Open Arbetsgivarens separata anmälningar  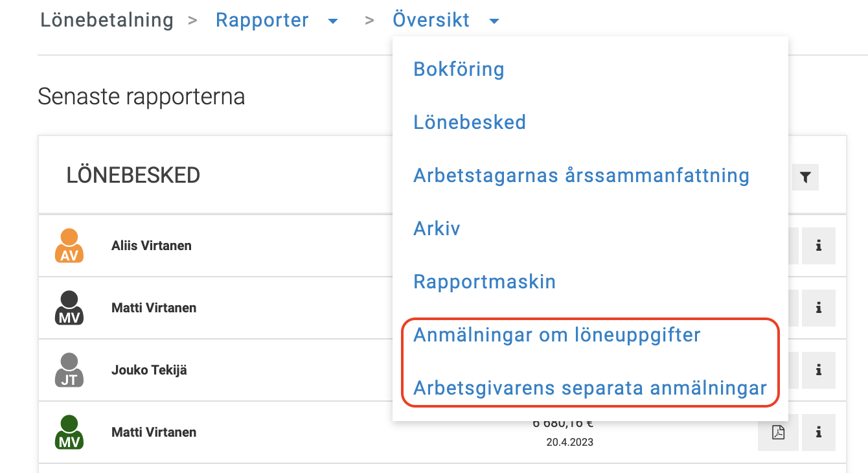click(x=589, y=388)
